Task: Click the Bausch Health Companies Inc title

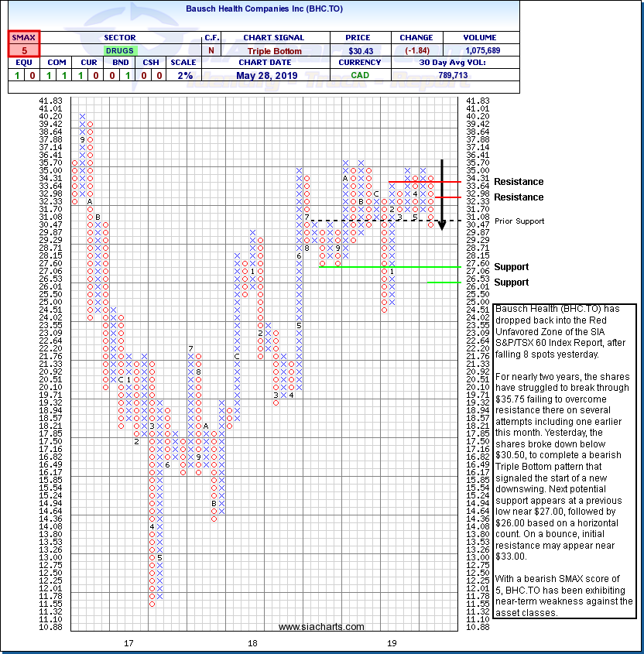Action: coord(263,9)
